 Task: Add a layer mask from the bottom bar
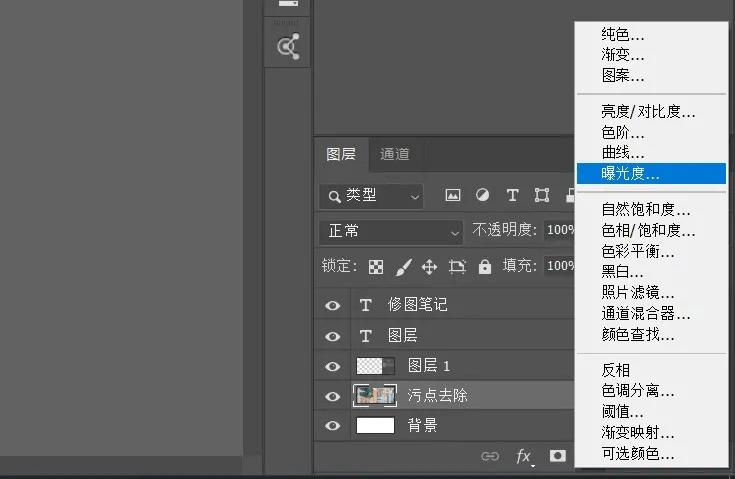[558, 456]
